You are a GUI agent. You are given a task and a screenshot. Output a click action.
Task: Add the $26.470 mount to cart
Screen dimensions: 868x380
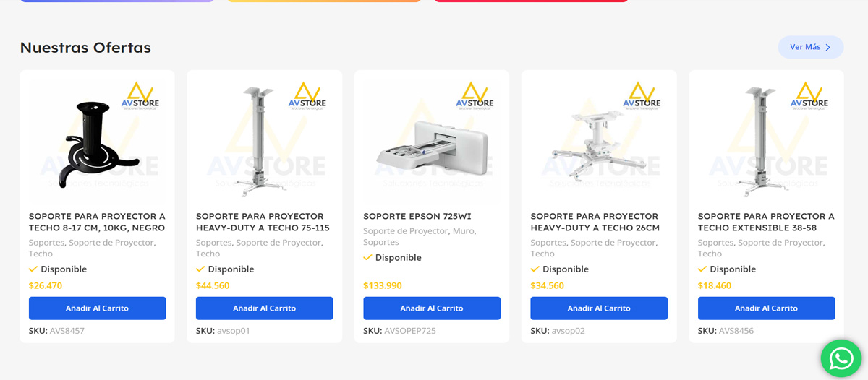click(x=97, y=308)
